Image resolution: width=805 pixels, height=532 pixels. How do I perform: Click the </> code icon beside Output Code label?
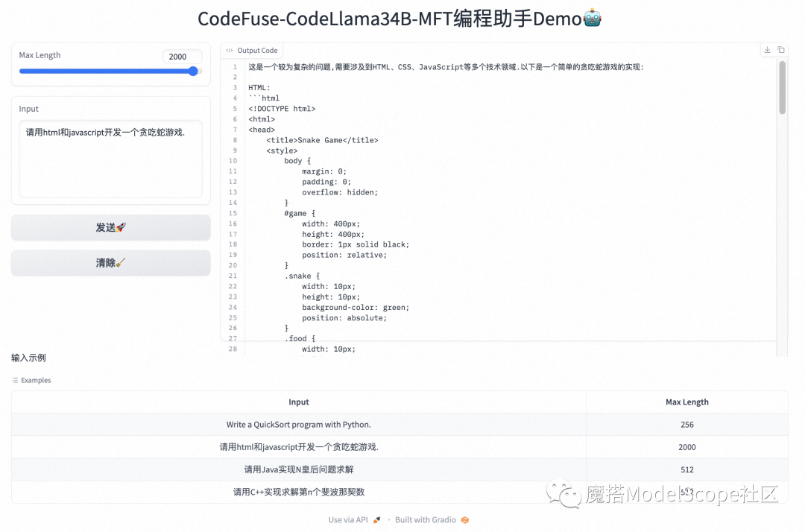point(230,50)
